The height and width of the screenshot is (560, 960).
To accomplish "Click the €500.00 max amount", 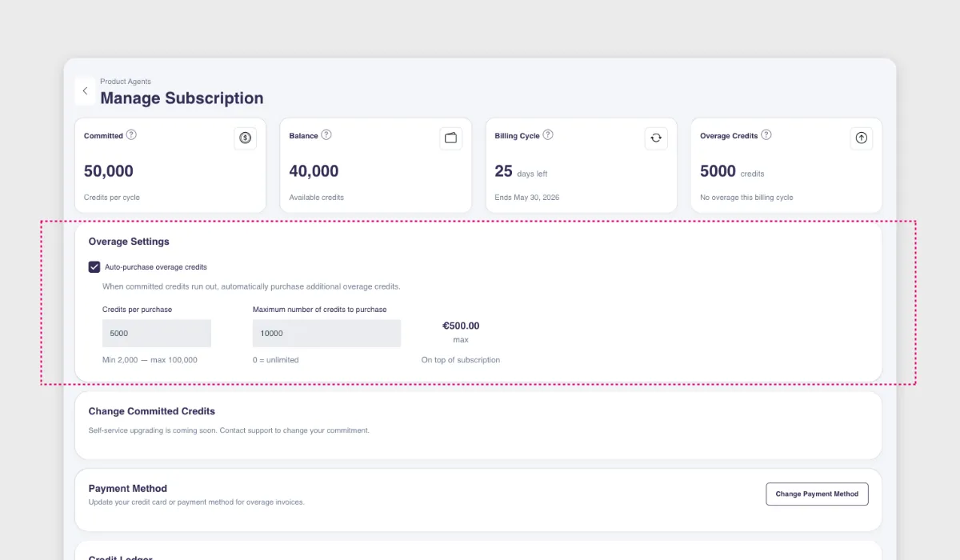I will click(461, 326).
